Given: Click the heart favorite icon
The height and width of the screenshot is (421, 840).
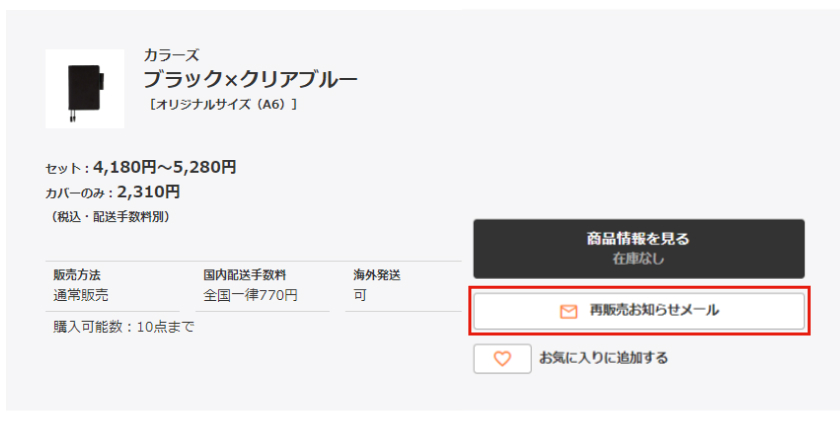Looking at the screenshot, I should tap(502, 358).
